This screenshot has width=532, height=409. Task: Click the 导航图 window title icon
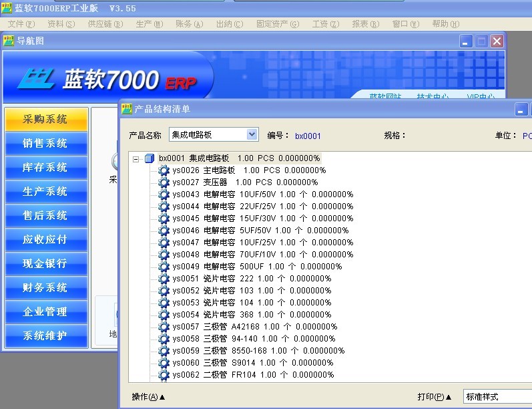(9, 41)
